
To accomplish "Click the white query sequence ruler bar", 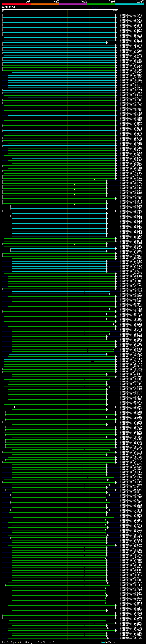I will 60,10.
